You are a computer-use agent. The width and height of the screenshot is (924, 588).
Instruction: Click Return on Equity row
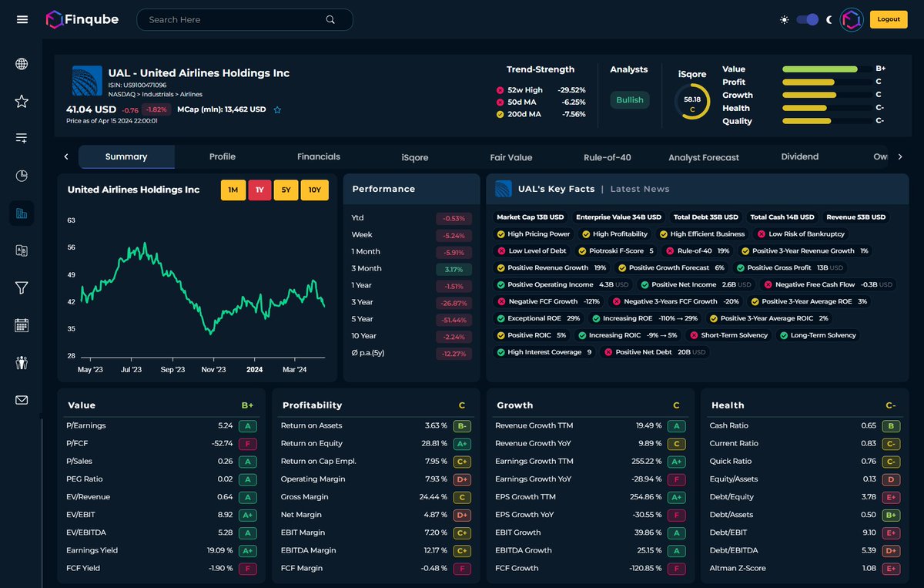pyautogui.click(x=376, y=443)
